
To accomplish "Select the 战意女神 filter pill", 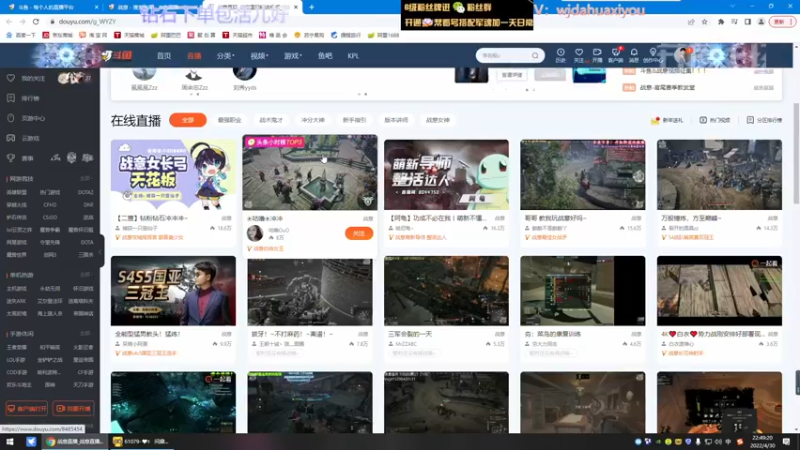I will 438,120.
